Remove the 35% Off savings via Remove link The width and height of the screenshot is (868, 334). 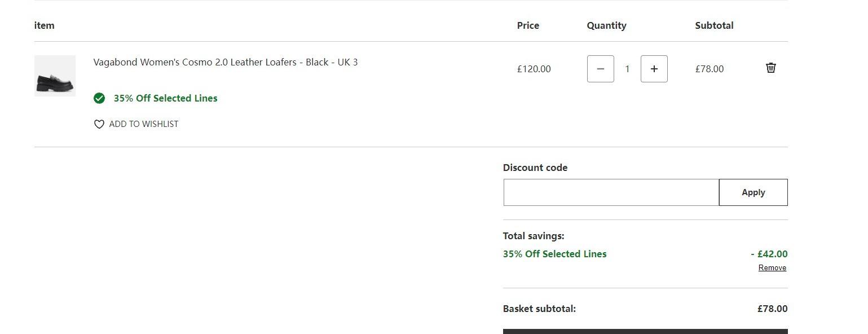pyautogui.click(x=772, y=268)
